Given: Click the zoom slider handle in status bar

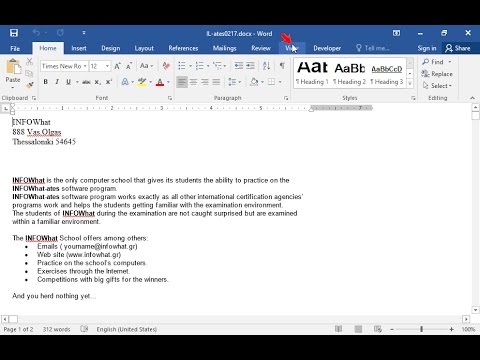Looking at the screenshot, I should pyautogui.click(x=421, y=329).
